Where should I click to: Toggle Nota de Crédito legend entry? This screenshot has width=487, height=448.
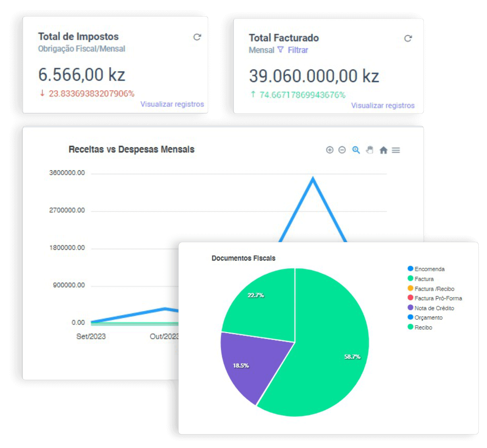[x=434, y=308]
